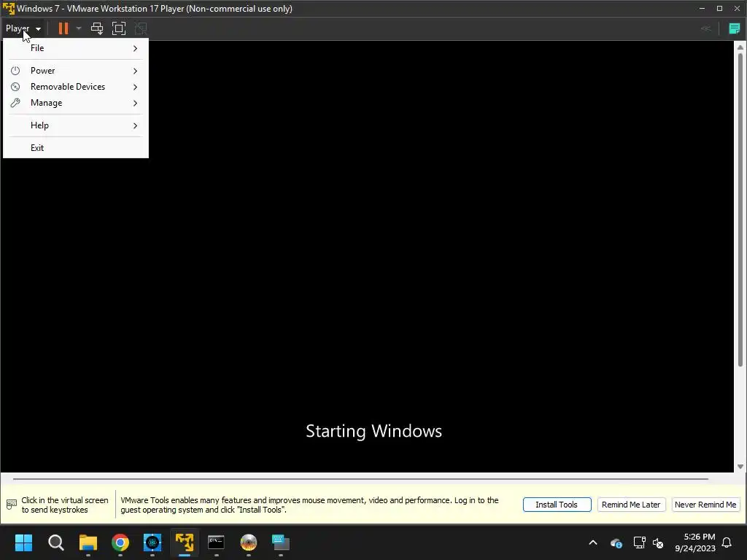747x560 pixels.
Task: Open the network tray icon
Action: [x=639, y=542]
